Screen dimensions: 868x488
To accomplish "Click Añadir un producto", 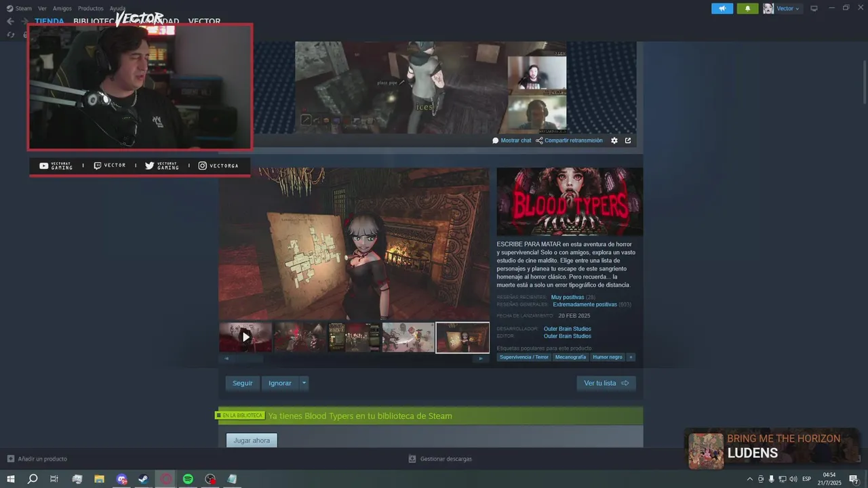I will 37,459.
